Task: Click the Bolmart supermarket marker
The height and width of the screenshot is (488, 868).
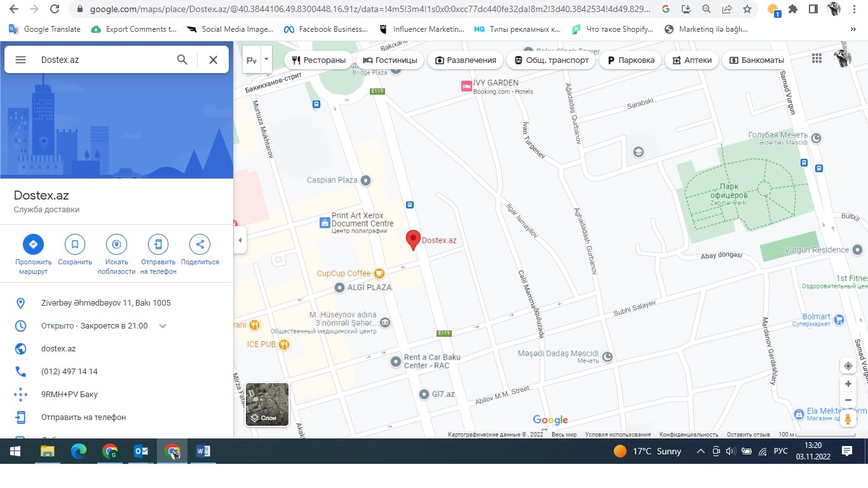Action: pos(839,319)
